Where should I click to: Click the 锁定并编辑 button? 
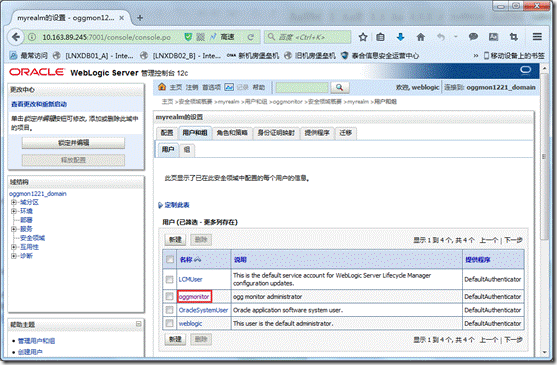[x=74, y=143]
